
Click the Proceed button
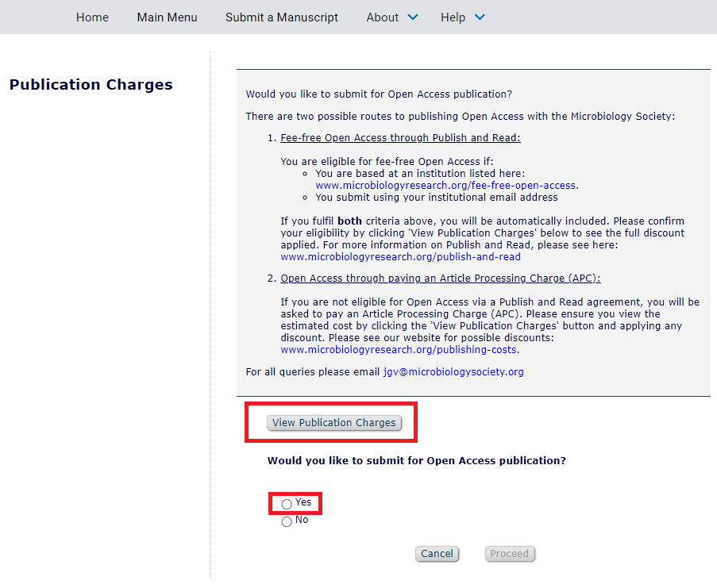tap(510, 553)
